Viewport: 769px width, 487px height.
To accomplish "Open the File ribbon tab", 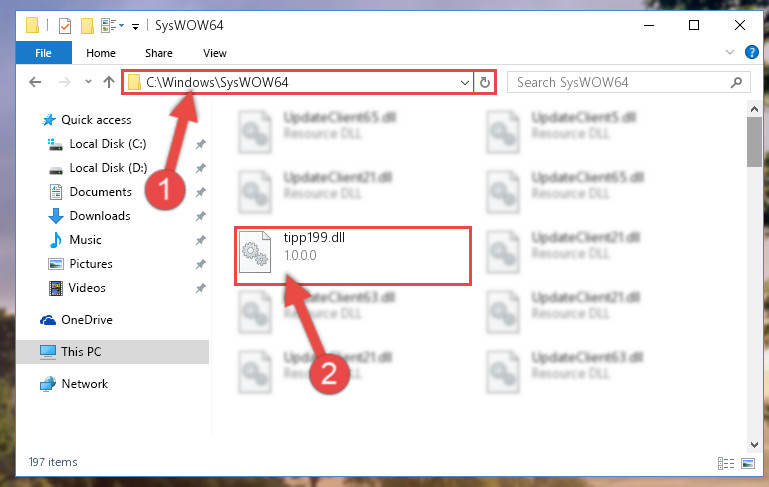I will (43, 53).
